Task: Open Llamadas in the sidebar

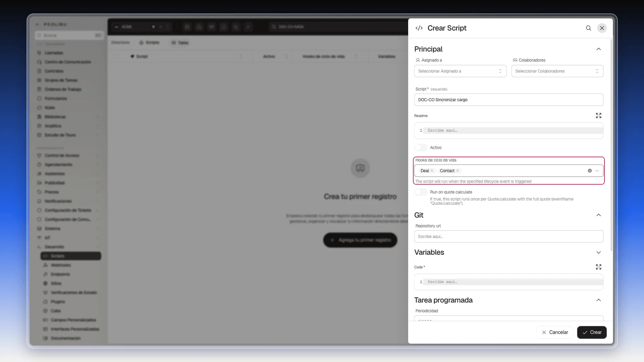Action: [x=54, y=53]
